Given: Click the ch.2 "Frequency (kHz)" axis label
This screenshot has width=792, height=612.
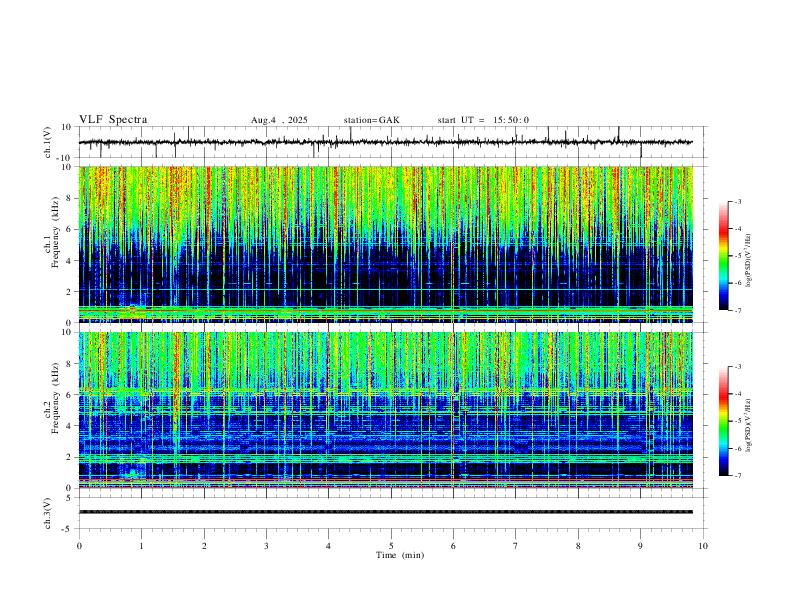Looking at the screenshot, I should coord(55,398).
